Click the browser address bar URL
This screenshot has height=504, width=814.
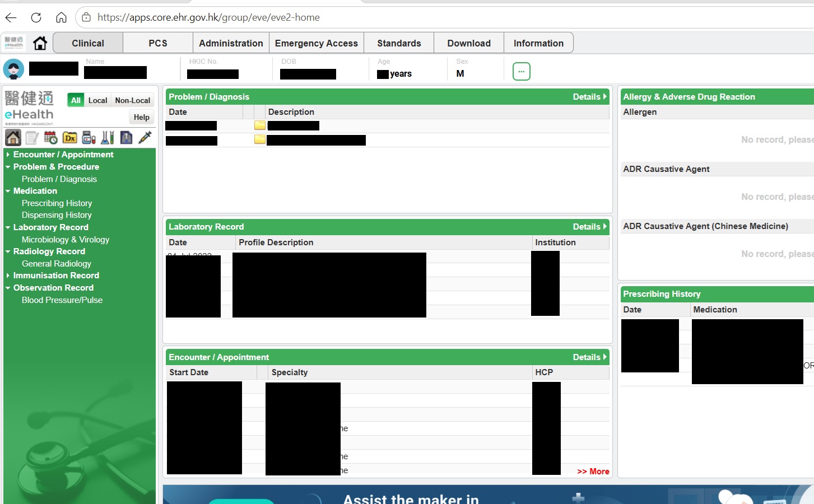pos(208,17)
